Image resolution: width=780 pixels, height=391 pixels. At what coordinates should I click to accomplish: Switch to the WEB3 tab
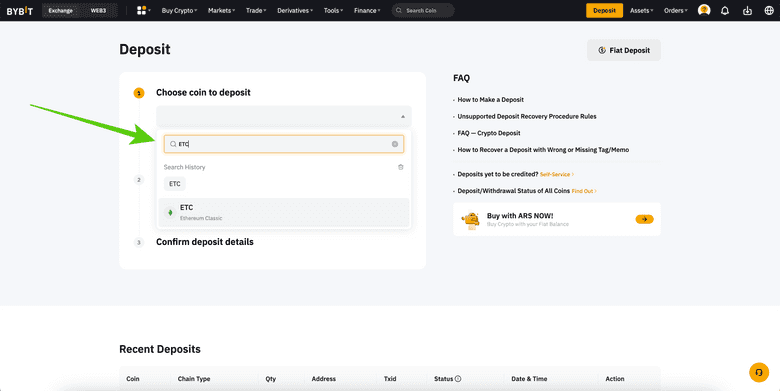[98, 10]
